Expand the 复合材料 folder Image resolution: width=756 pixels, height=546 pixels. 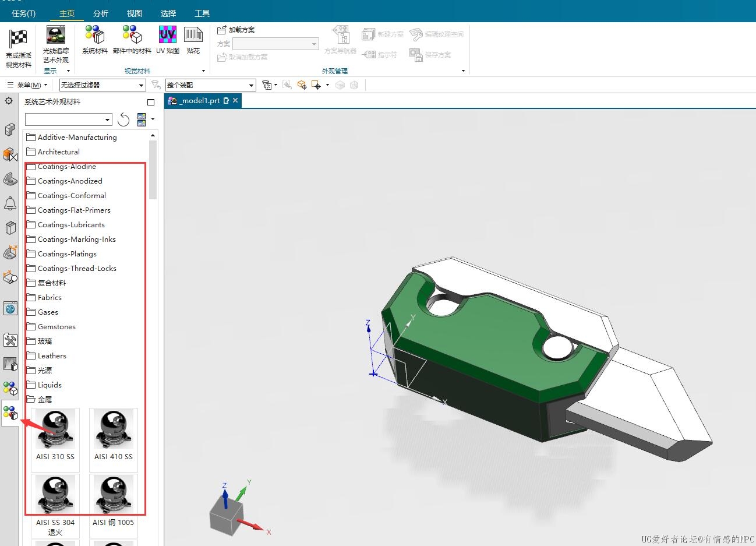point(46,283)
